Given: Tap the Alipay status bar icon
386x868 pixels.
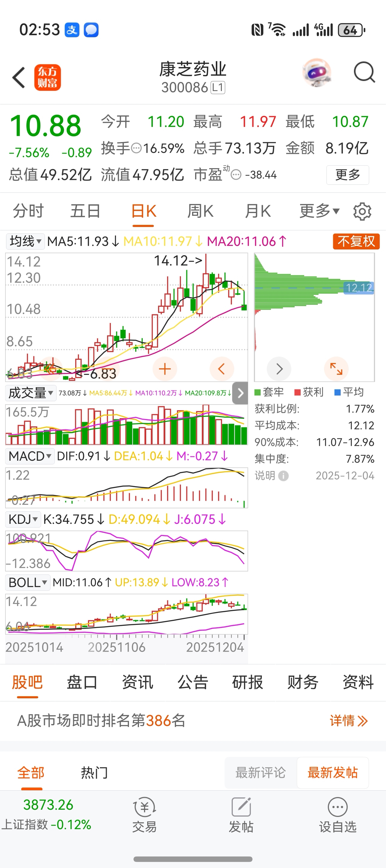Looking at the screenshot, I should pyautogui.click(x=72, y=30).
